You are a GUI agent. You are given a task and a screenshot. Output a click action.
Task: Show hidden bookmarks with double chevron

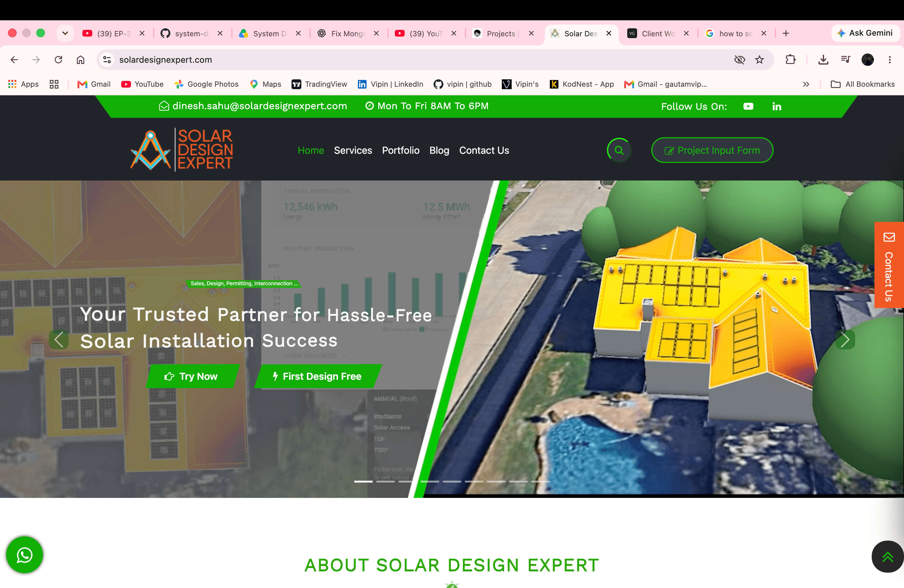click(806, 84)
